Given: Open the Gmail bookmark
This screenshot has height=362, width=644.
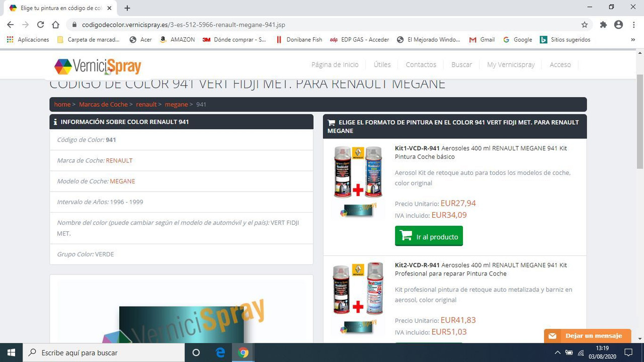Looking at the screenshot, I should [482, 40].
